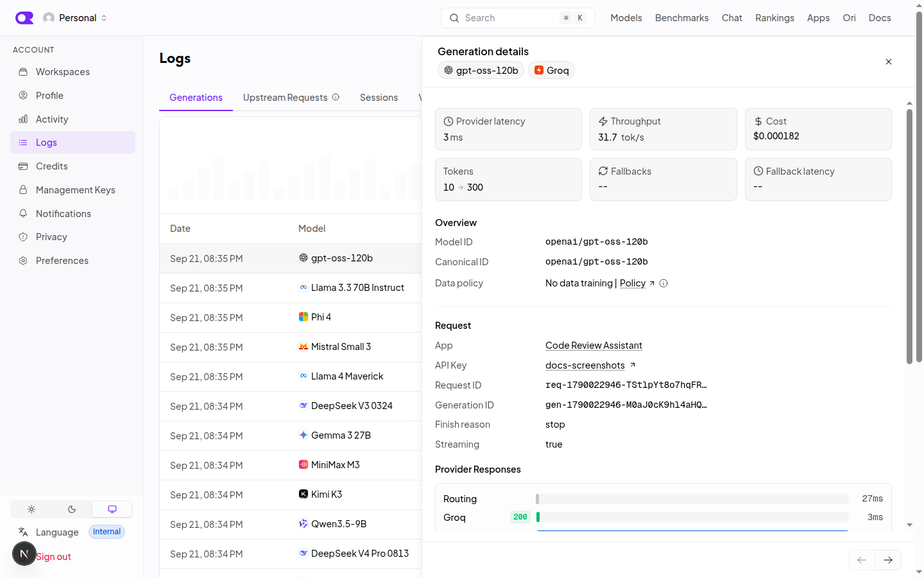Select the Qwen3.5-9B log row
Screen dimensions: 924x578
(x=291, y=524)
